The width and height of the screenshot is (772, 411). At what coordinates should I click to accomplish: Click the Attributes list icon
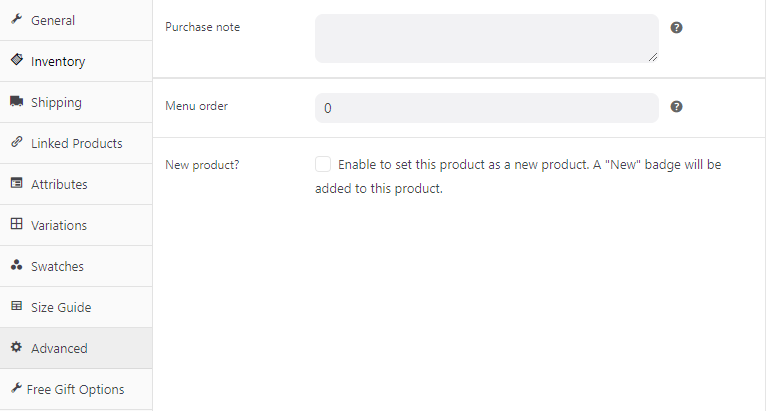click(16, 184)
